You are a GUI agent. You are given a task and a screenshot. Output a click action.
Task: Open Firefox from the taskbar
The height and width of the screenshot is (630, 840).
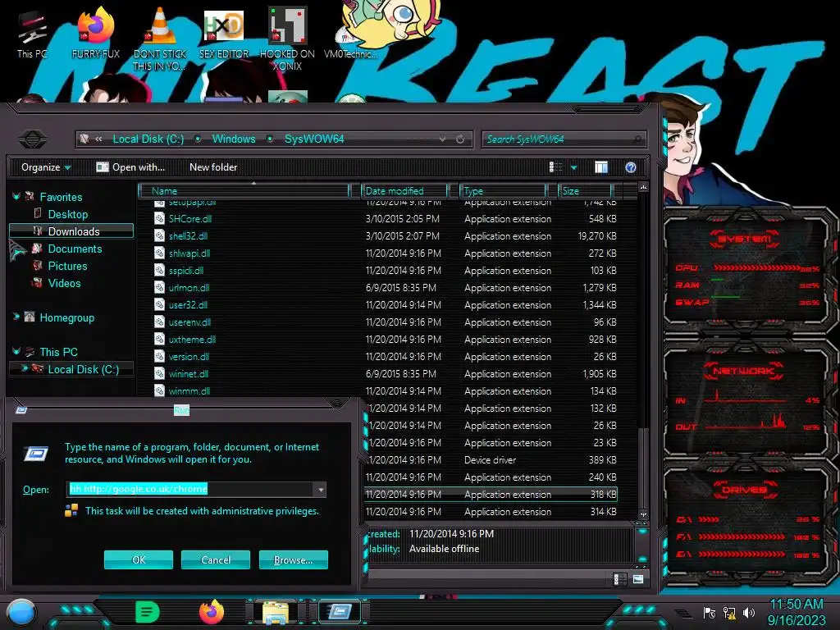(x=212, y=612)
